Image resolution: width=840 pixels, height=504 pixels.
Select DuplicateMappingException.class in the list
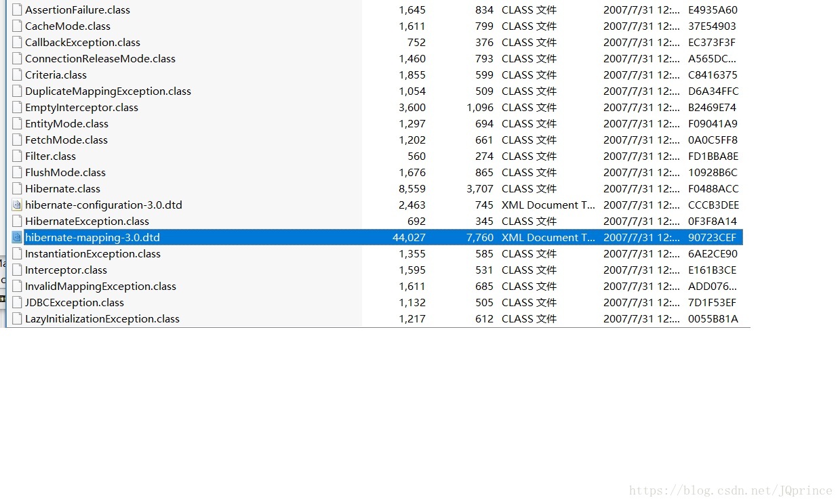coord(107,91)
